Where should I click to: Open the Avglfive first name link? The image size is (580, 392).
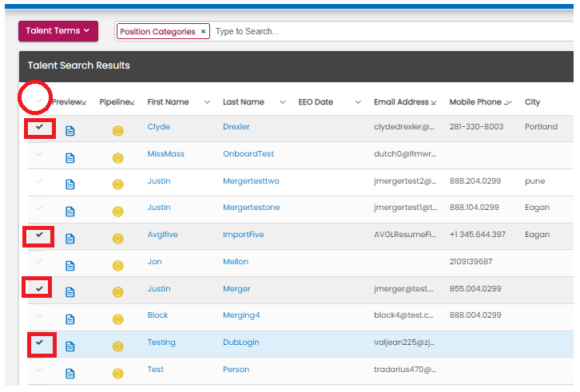[x=162, y=235]
